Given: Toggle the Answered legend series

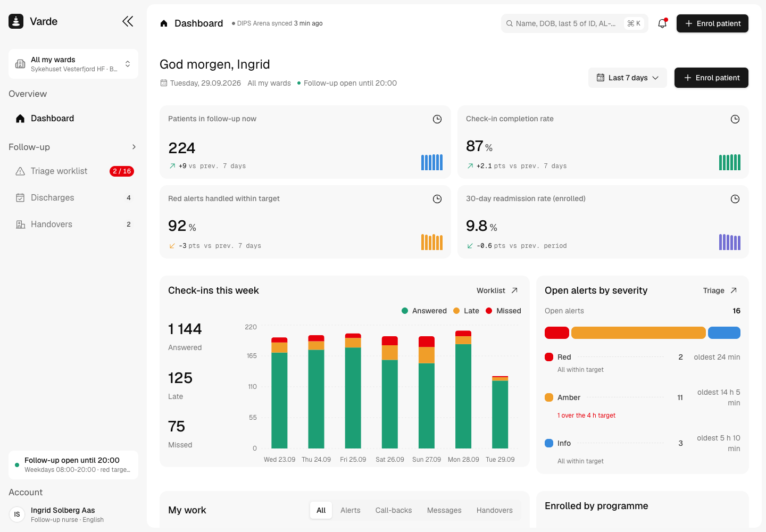Looking at the screenshot, I should (x=424, y=311).
